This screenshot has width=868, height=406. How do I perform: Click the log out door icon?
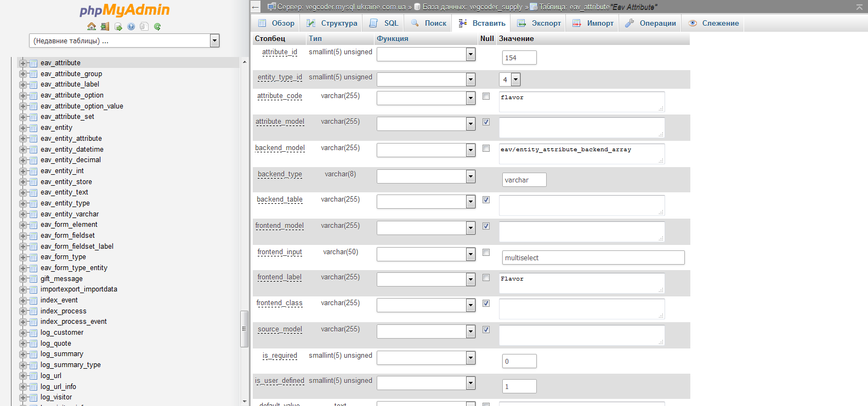pos(105,26)
